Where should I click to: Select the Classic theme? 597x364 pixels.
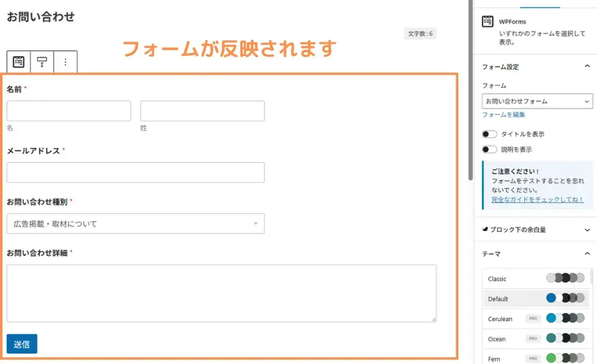coord(535,278)
